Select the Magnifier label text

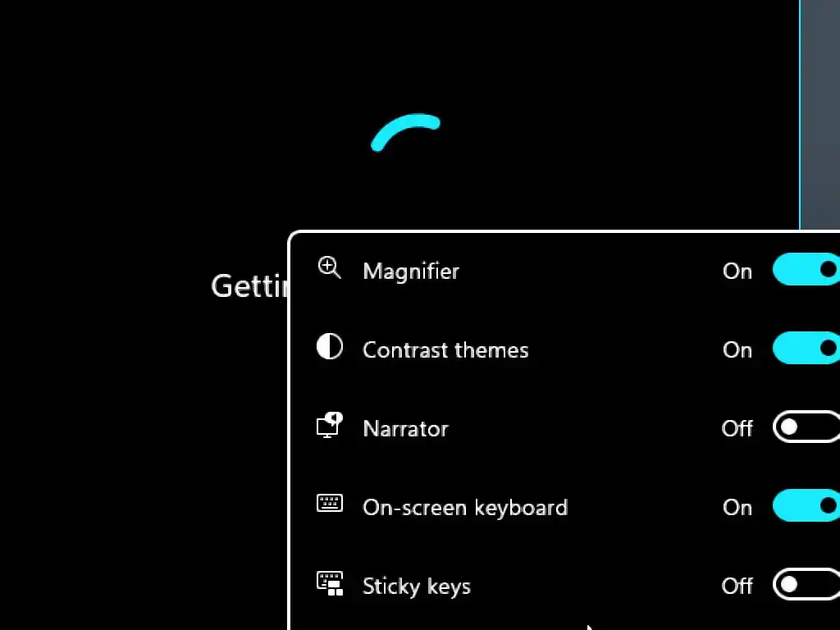tap(411, 272)
